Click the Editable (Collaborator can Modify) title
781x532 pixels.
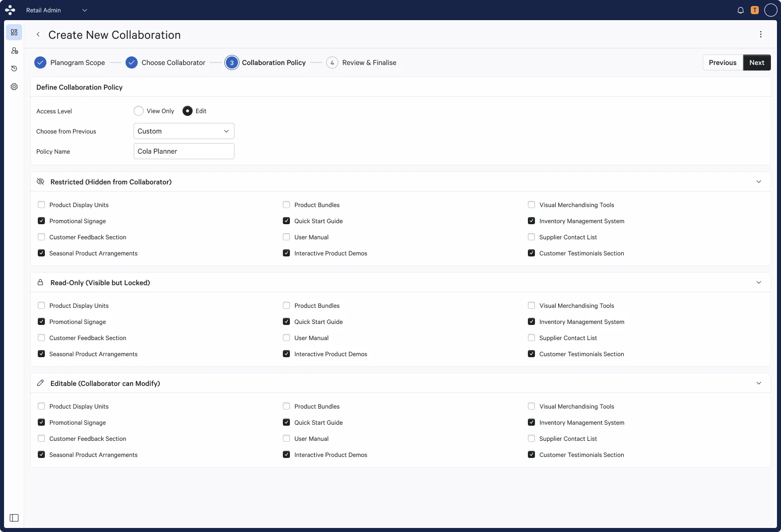click(x=105, y=383)
